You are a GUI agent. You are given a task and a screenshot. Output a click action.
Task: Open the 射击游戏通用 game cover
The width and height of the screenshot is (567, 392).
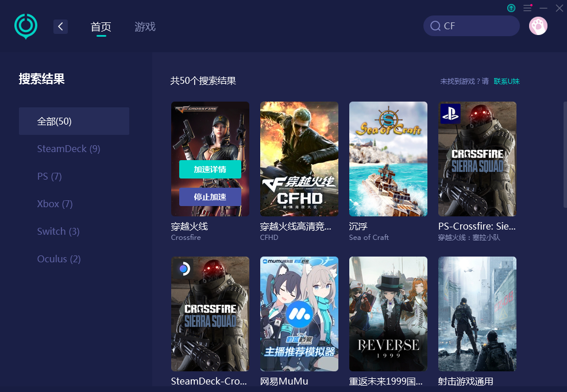[x=477, y=314]
